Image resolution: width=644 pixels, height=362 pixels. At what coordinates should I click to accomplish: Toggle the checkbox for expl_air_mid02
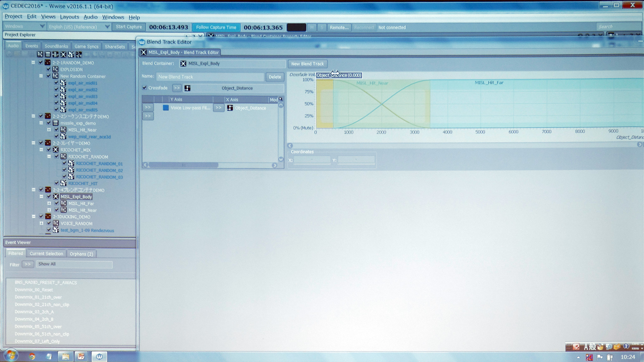(x=56, y=89)
